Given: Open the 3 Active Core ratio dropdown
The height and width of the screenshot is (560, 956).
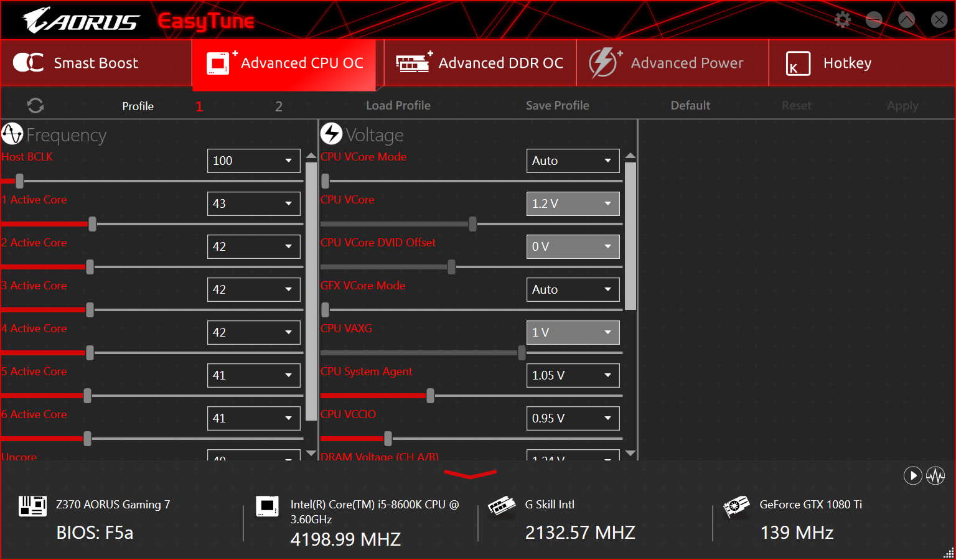Looking at the screenshot, I should coord(254,289).
